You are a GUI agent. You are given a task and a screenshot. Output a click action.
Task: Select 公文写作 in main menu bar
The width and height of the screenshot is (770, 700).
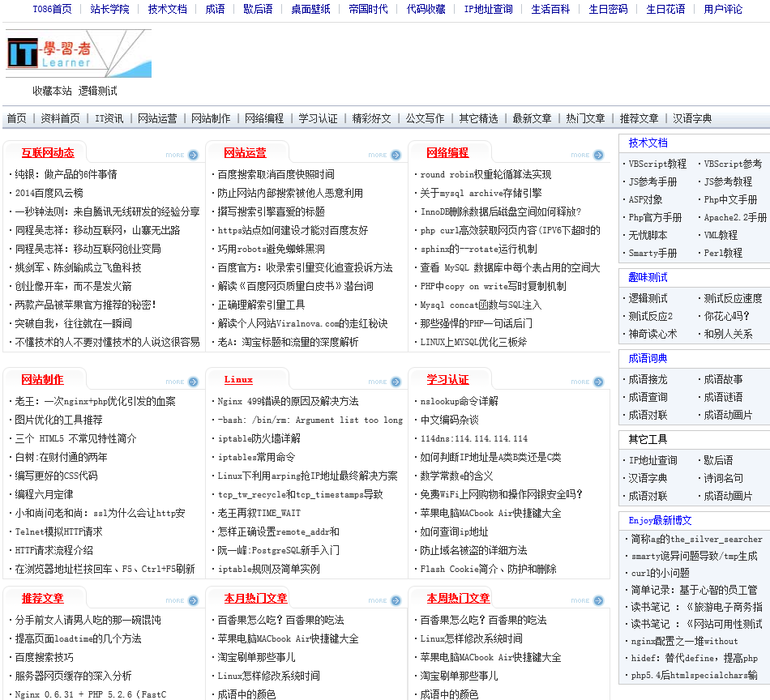[x=425, y=118]
